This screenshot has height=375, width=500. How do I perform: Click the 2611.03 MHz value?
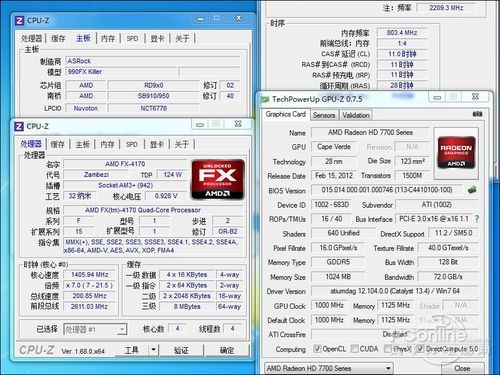89,306
